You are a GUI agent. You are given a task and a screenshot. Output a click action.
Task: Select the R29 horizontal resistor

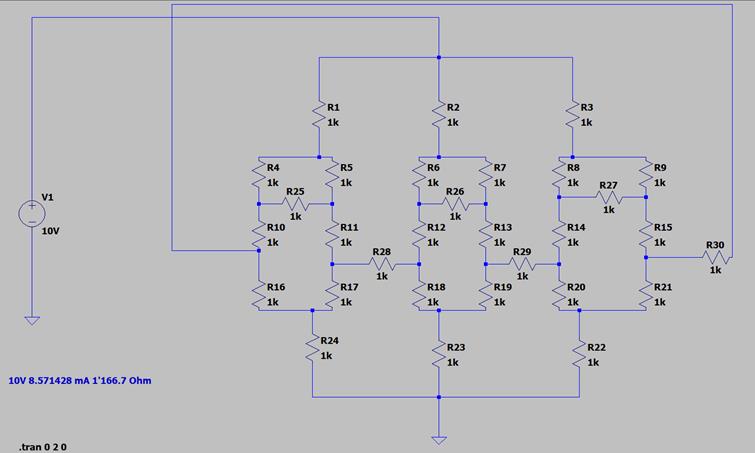pos(522,265)
